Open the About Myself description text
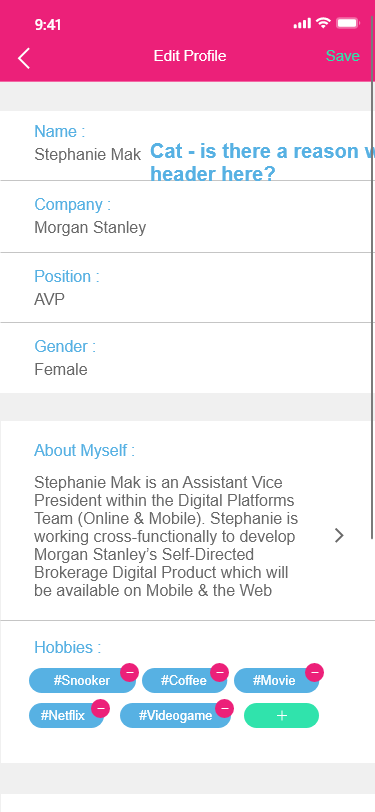375x812 pixels. click(x=167, y=536)
